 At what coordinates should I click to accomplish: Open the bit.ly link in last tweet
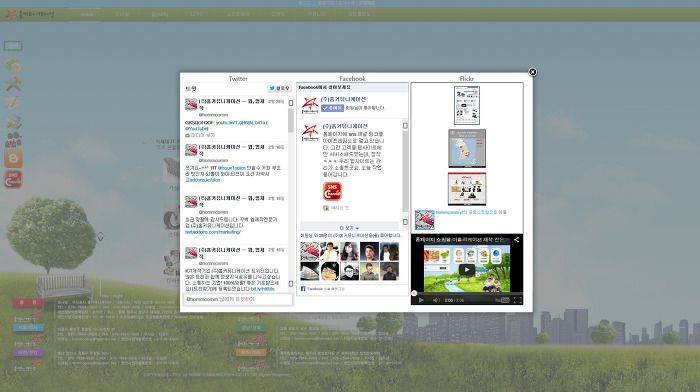[263, 289]
